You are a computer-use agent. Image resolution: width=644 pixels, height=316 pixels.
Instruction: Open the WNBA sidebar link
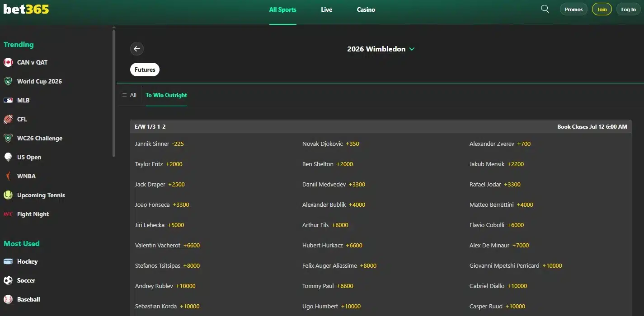click(x=26, y=176)
